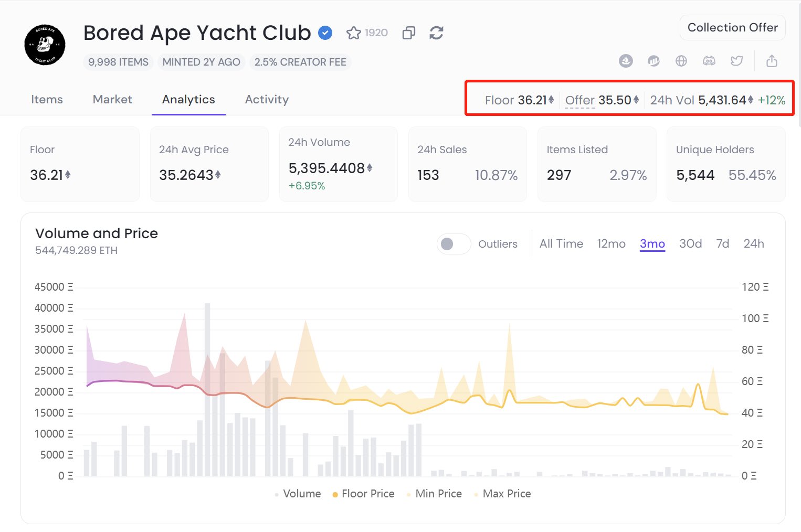Open the Market tab

[x=112, y=100]
